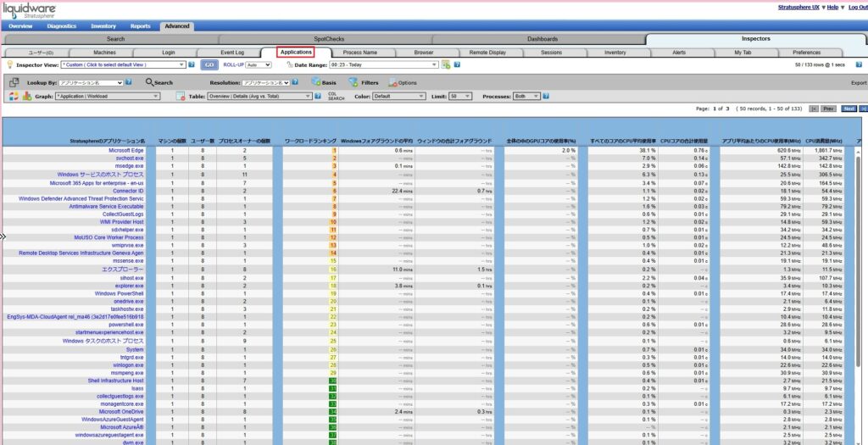Open the Filters funnel icon
Screen dimensions: 868x445
(353, 82)
